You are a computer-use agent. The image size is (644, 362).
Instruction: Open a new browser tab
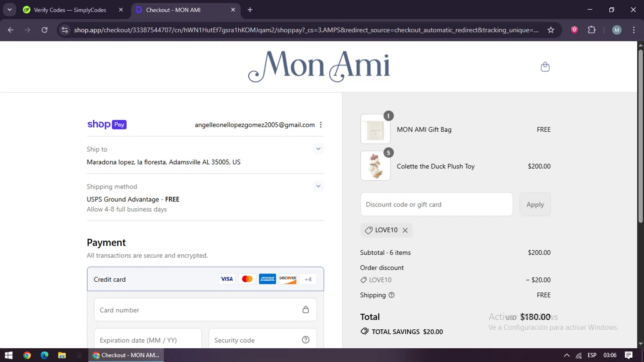tap(250, 10)
